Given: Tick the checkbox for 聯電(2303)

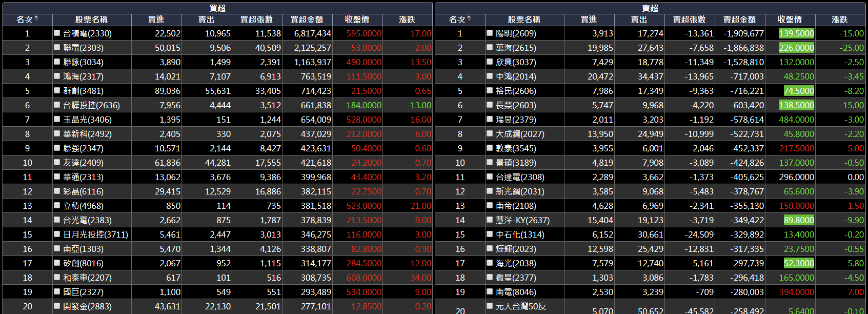Looking at the screenshot, I should coord(57,47).
